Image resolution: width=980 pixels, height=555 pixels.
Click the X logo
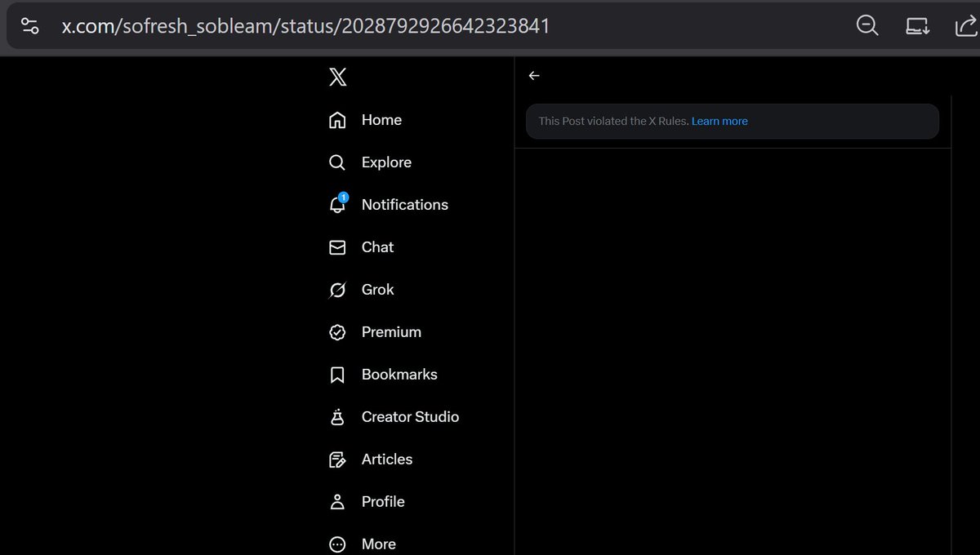coord(337,77)
